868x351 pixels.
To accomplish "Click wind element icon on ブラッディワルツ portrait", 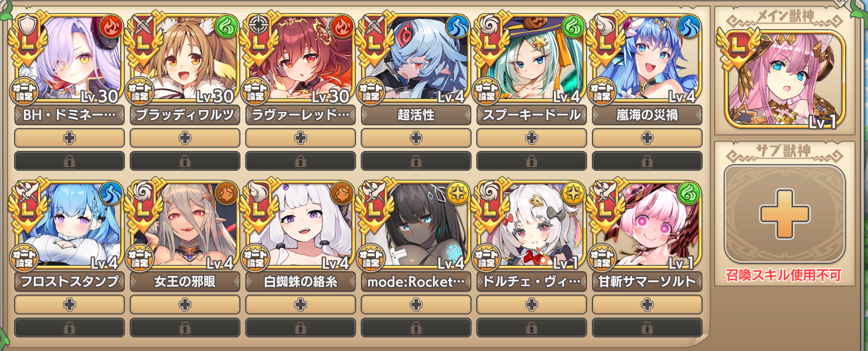I will click(x=227, y=27).
